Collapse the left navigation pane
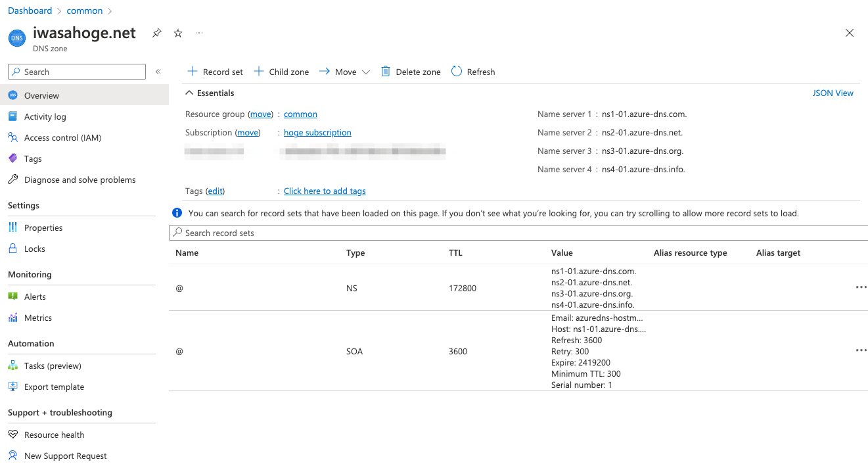 [x=158, y=72]
